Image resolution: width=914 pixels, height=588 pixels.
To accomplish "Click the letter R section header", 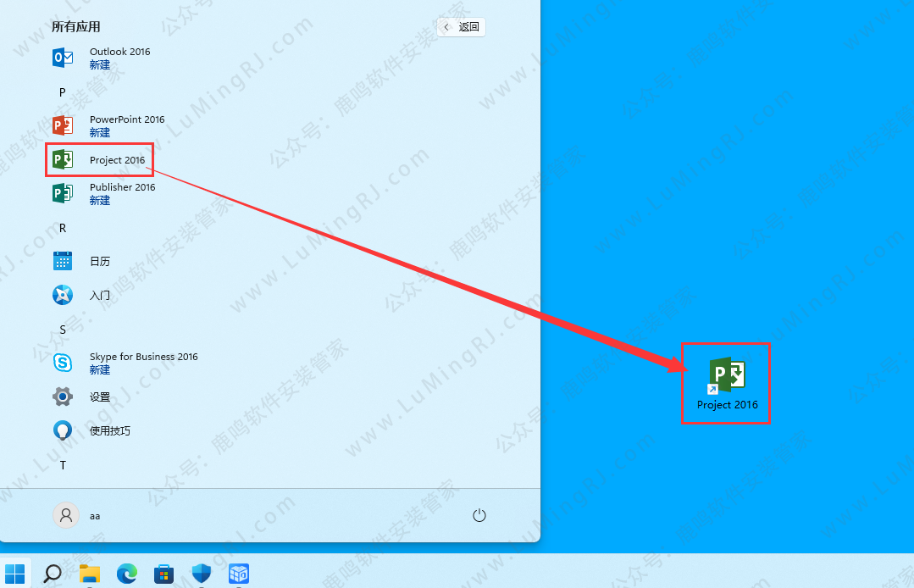I will tap(63, 228).
